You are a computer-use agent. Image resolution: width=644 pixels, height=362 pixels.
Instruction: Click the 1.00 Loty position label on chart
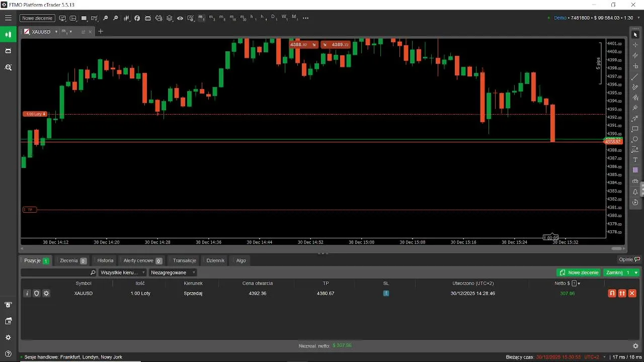[x=35, y=114]
